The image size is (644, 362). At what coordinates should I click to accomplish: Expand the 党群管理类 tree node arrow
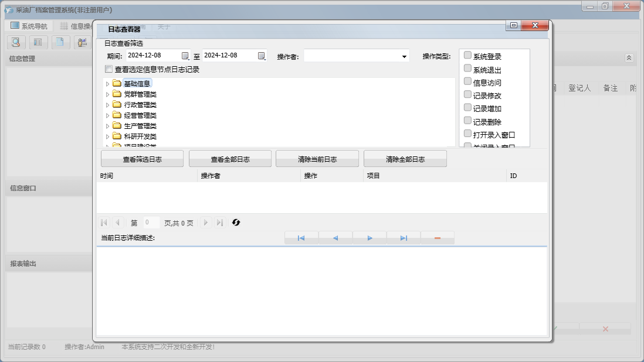pos(107,94)
